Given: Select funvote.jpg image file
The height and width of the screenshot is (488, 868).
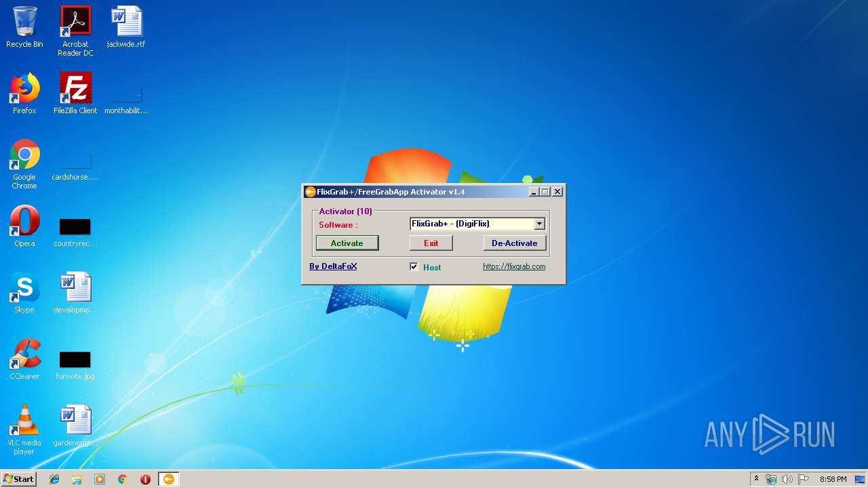Looking at the screenshot, I should [x=75, y=365].
